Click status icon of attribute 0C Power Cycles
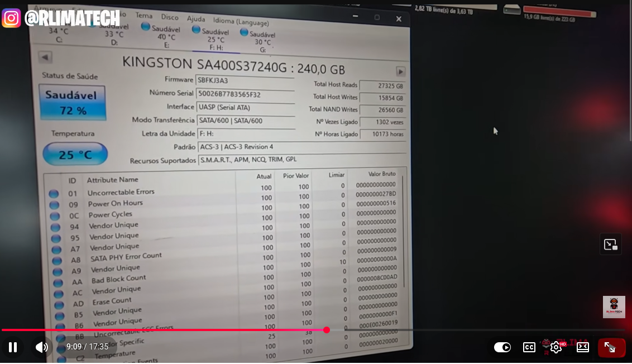This screenshot has width=632, height=364. click(x=55, y=216)
